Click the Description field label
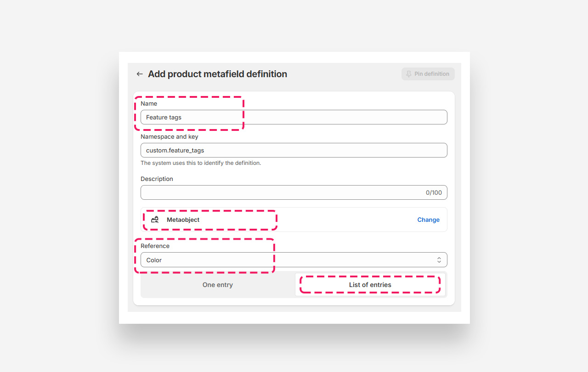This screenshot has width=588, height=372. click(x=157, y=179)
